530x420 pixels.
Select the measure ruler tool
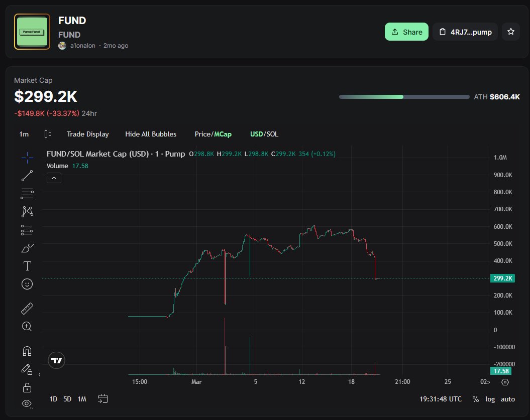tap(27, 308)
